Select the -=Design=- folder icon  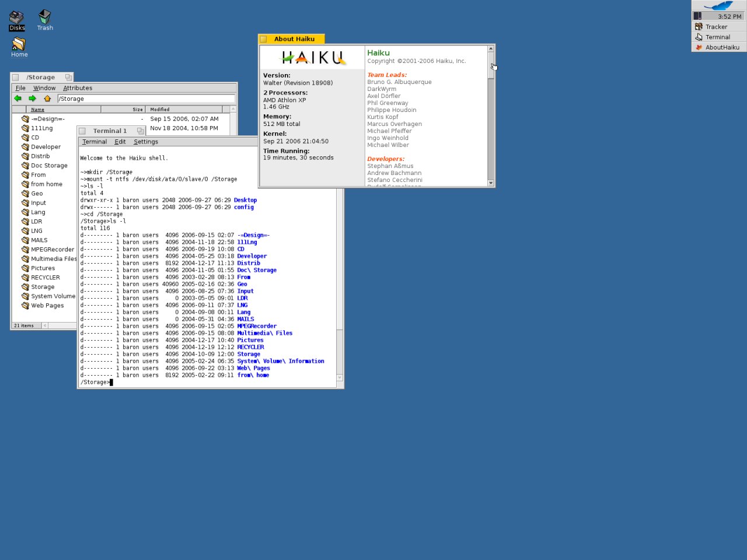(25, 119)
